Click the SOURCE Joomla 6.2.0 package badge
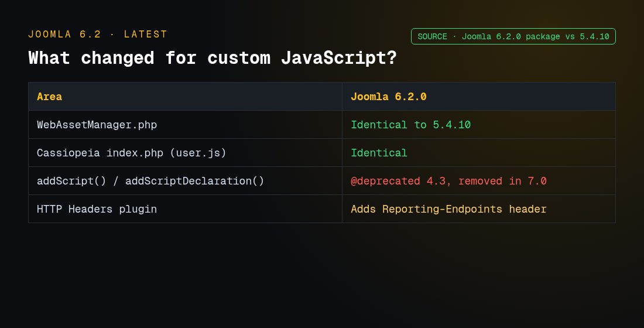 pyautogui.click(x=513, y=36)
